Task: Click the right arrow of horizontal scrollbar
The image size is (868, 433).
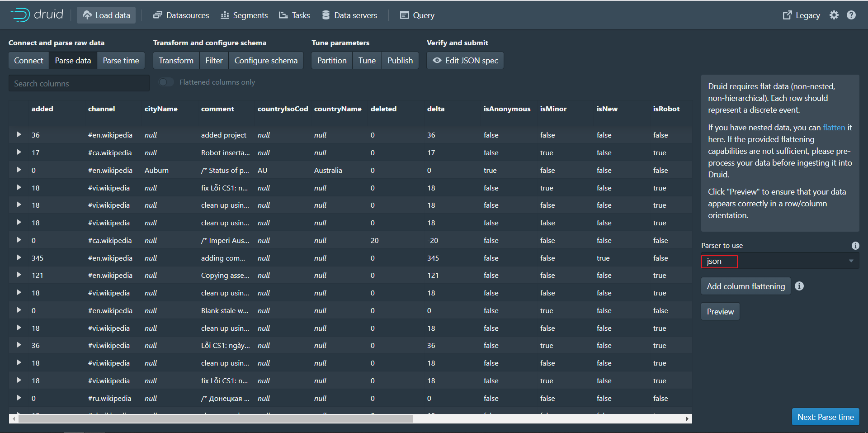Action: point(687,419)
